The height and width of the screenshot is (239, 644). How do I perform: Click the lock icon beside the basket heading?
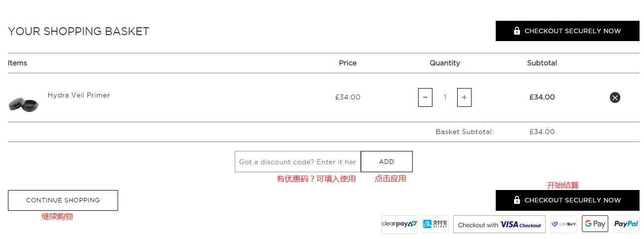pos(517,31)
